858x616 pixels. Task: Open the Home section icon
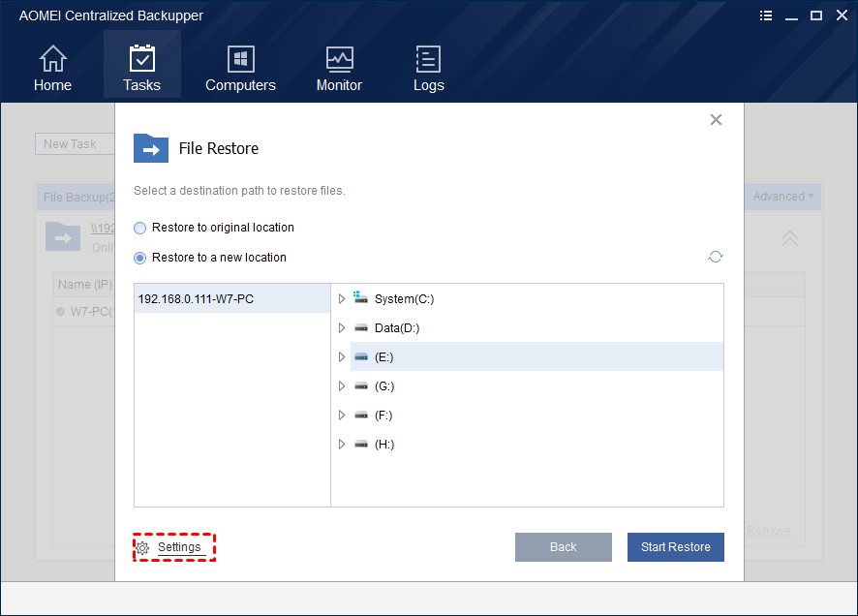52,58
